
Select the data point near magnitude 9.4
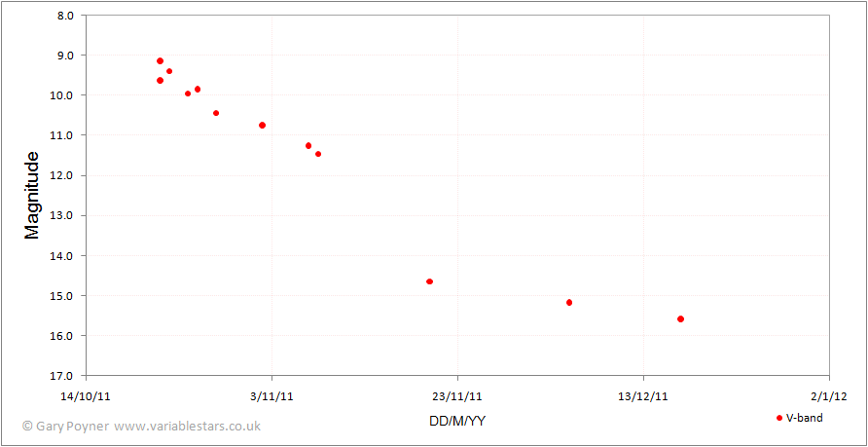click(x=169, y=71)
